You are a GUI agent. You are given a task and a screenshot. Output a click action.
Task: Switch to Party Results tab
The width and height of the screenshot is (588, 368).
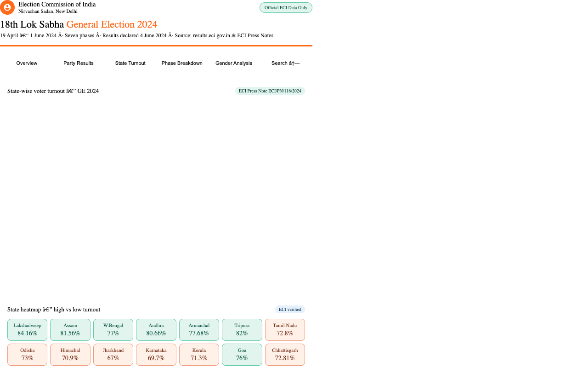(79, 63)
